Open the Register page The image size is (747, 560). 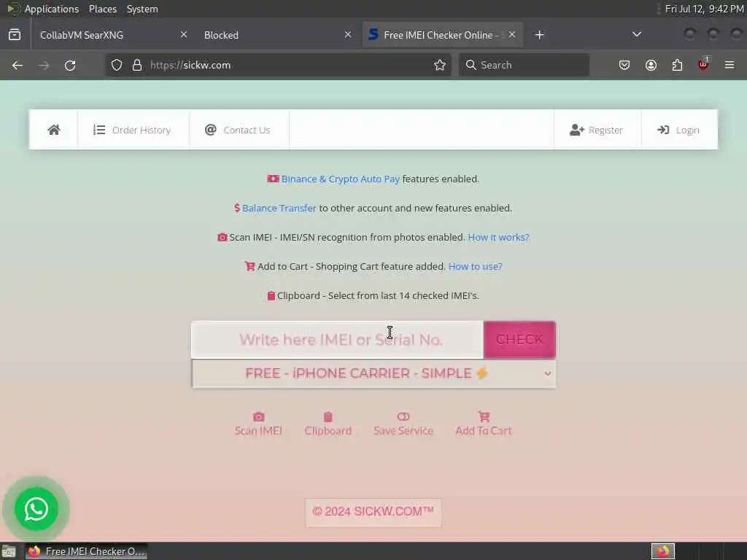597,130
